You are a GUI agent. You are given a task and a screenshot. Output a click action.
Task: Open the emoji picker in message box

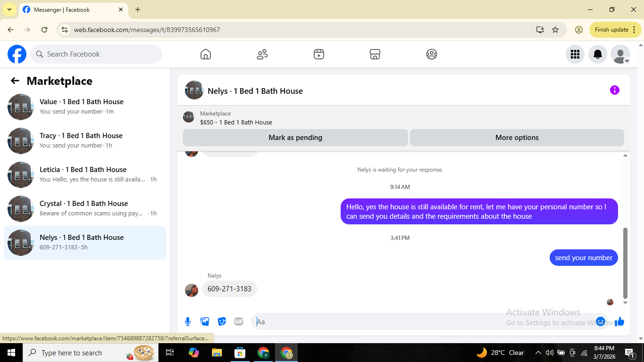tap(601, 321)
